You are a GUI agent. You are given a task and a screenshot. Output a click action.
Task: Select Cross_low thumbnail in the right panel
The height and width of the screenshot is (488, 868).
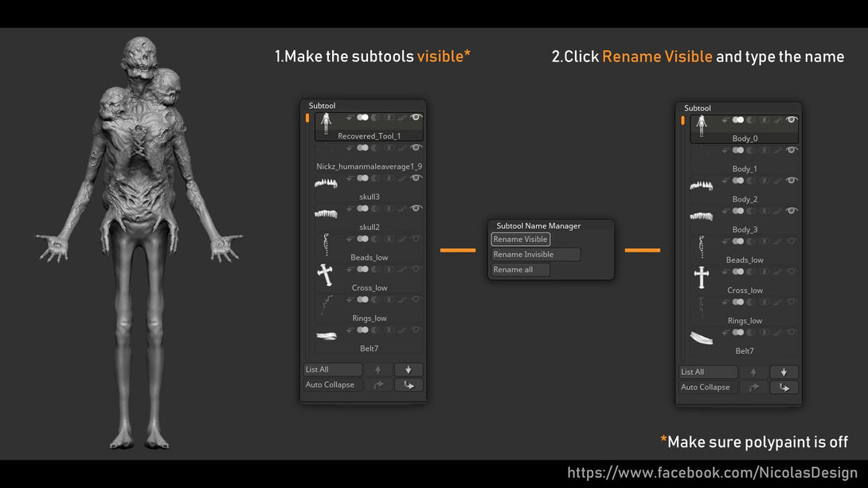(702, 277)
